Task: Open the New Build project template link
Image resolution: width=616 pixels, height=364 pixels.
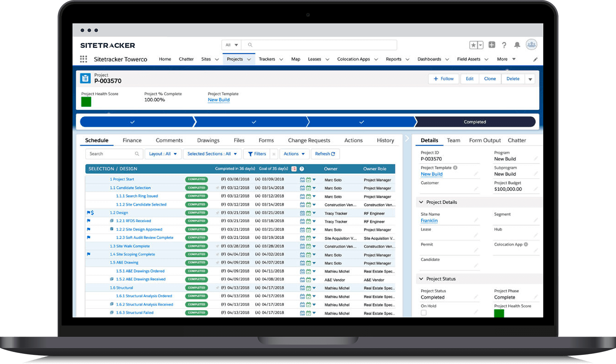Action: coord(219,100)
